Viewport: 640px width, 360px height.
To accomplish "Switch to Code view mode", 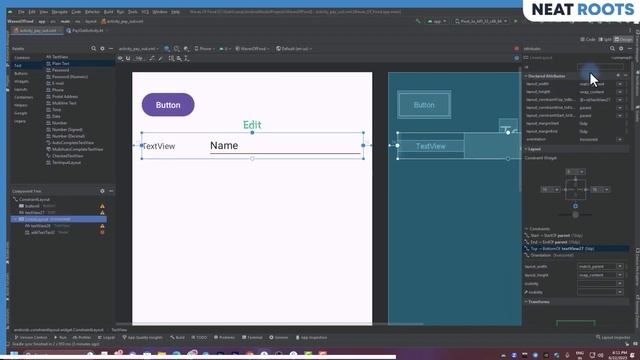I will [x=588, y=40].
